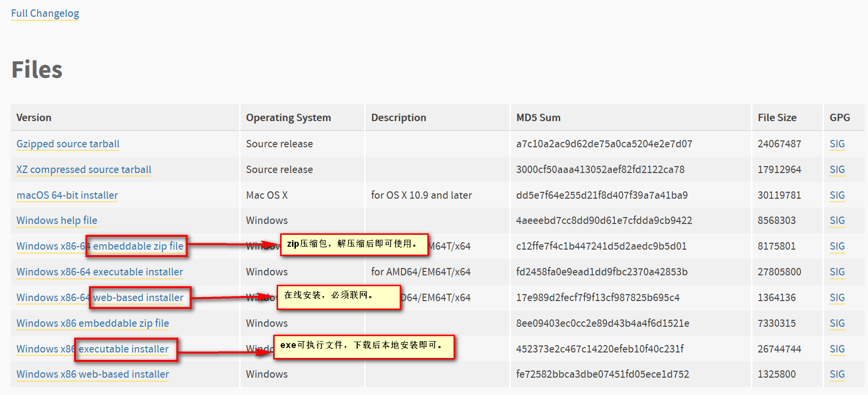The image size is (868, 395).
Task: Select file size 1364136
Action: (777, 298)
